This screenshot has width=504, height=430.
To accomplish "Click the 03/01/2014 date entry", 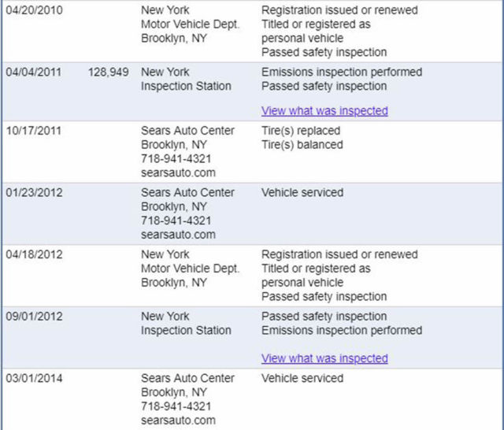I will pyautogui.click(x=34, y=378).
